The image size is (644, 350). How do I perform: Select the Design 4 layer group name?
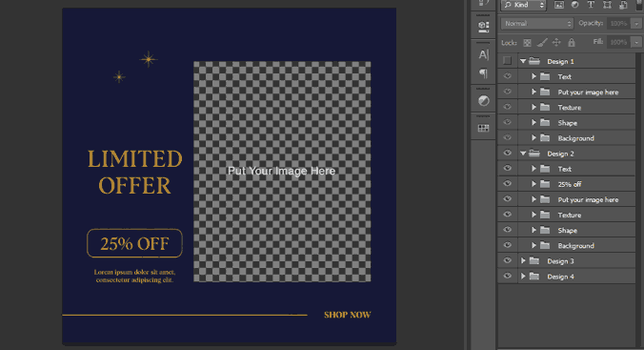pyautogui.click(x=560, y=277)
